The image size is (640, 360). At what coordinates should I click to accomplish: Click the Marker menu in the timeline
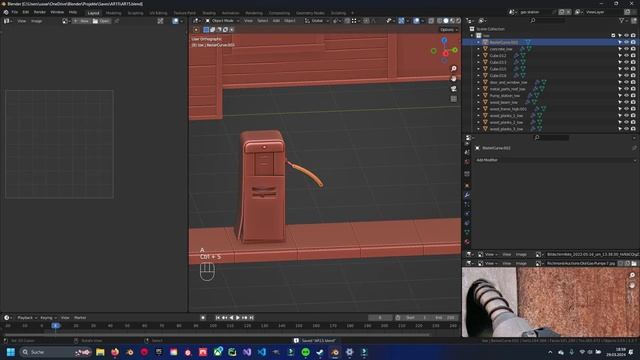[x=80, y=318]
